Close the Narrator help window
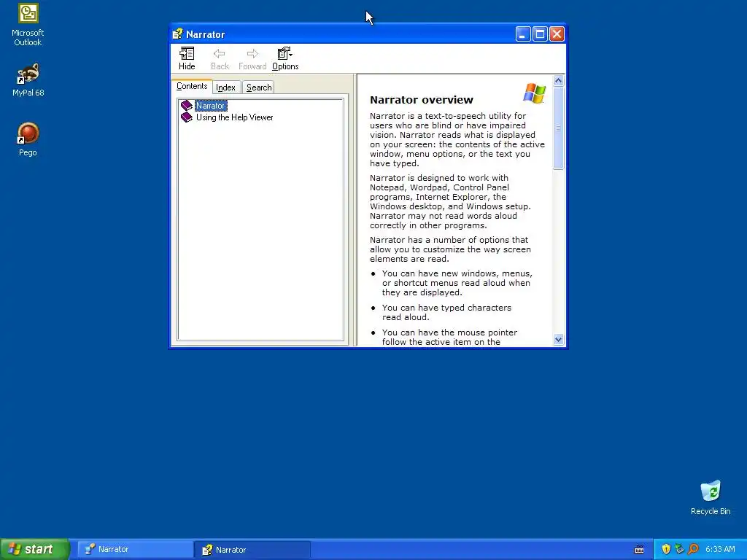The width and height of the screenshot is (747, 560). [557, 34]
